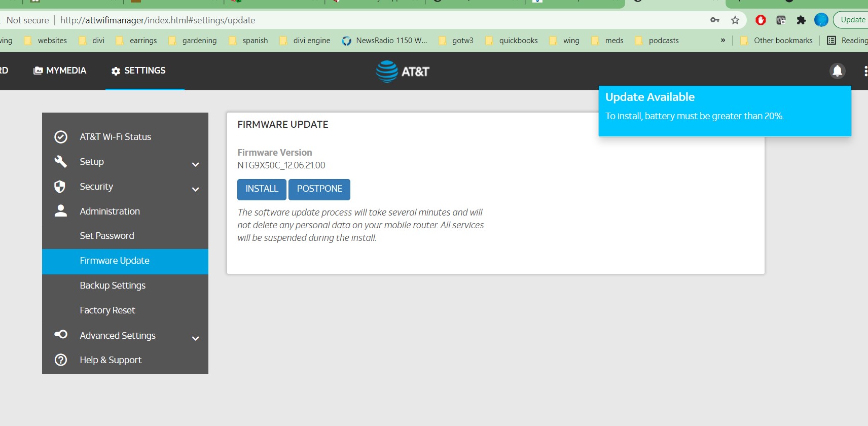Image resolution: width=868 pixels, height=426 pixels.
Task: Click the Settings gear icon
Action: 116,71
